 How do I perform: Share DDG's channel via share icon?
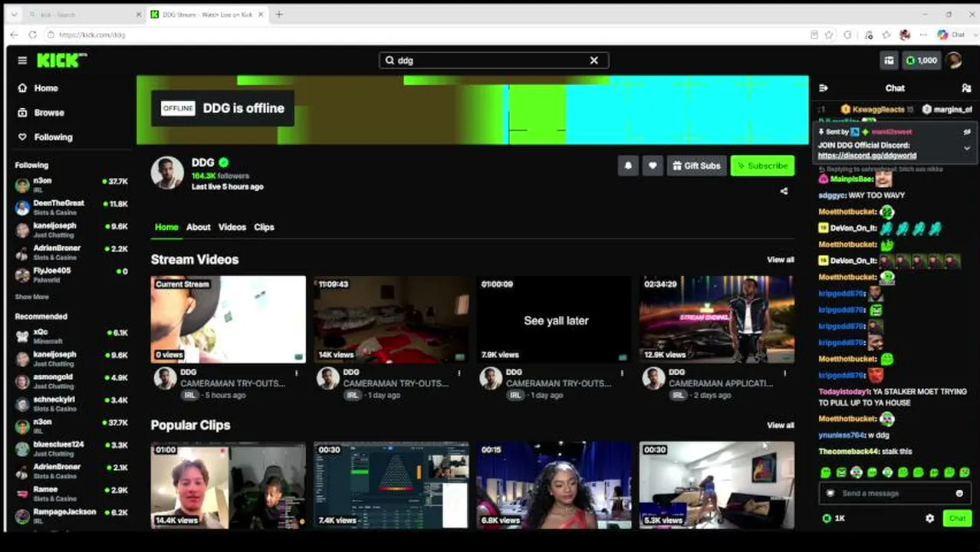click(x=784, y=191)
